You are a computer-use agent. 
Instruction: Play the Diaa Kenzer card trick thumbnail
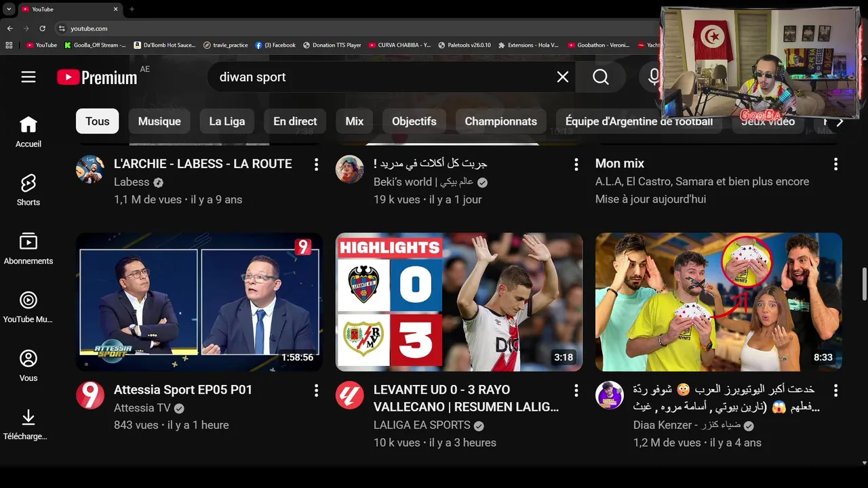point(719,302)
